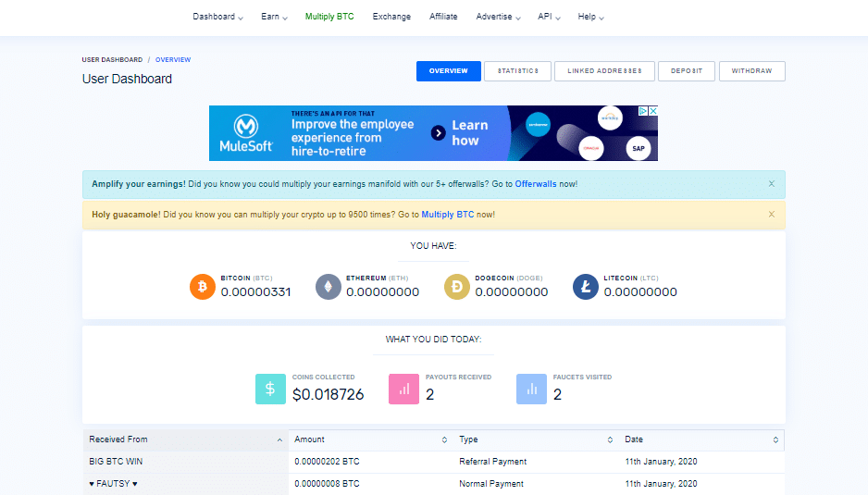Click the MuleSoft logo in the ad

(x=246, y=133)
